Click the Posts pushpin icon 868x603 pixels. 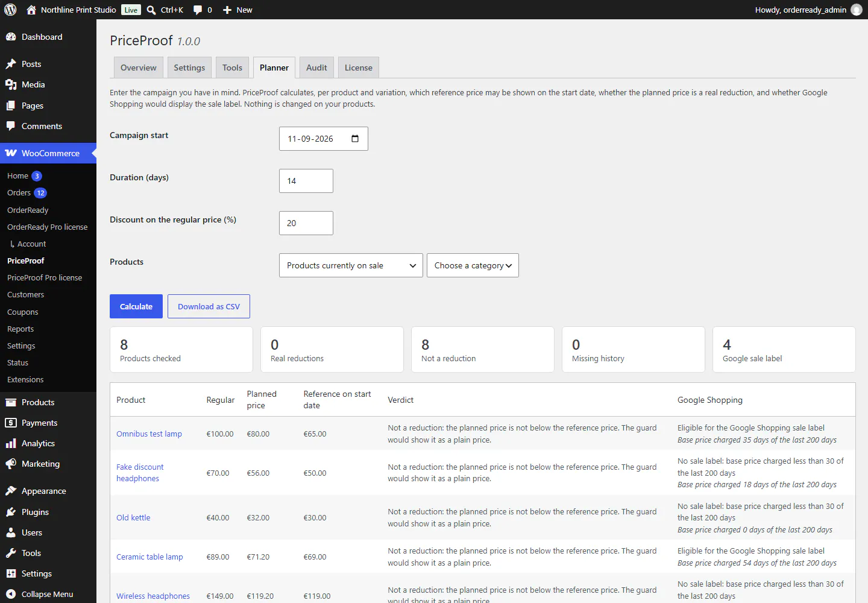(11, 64)
